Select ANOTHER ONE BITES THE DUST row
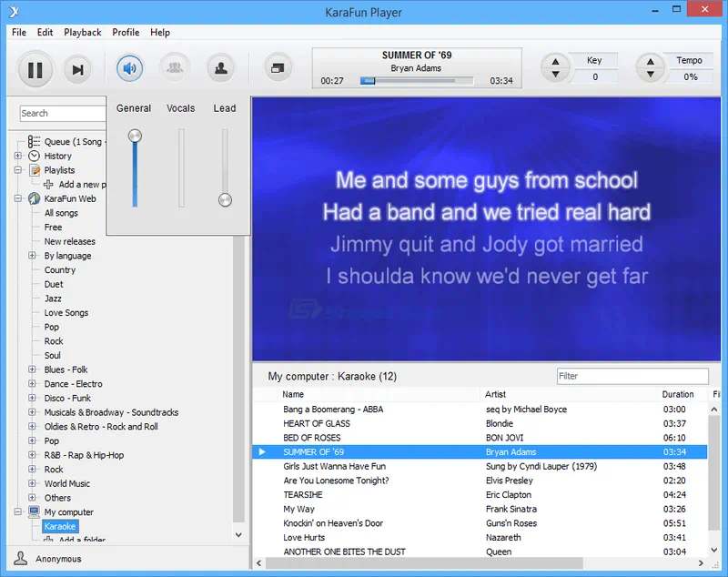728x577 pixels. click(x=480, y=552)
